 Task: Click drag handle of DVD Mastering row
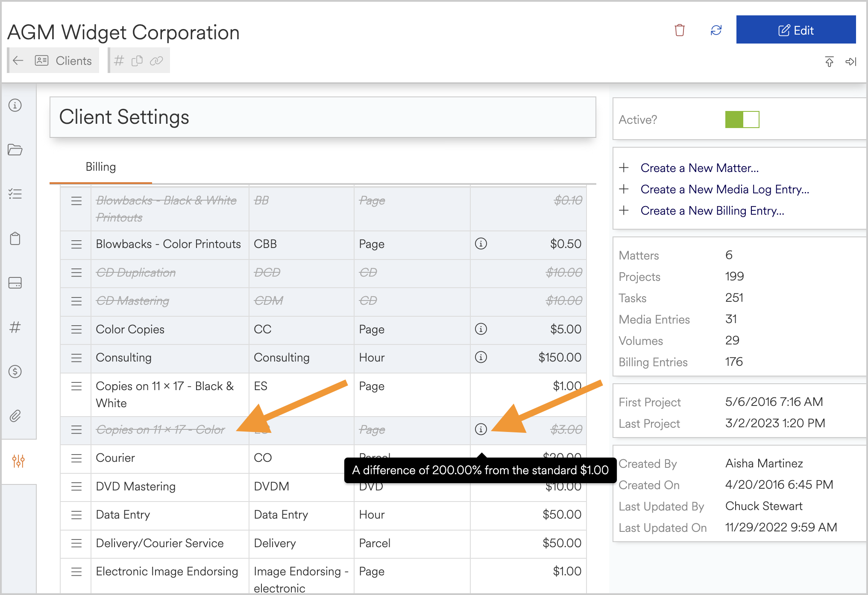pyautogui.click(x=76, y=486)
